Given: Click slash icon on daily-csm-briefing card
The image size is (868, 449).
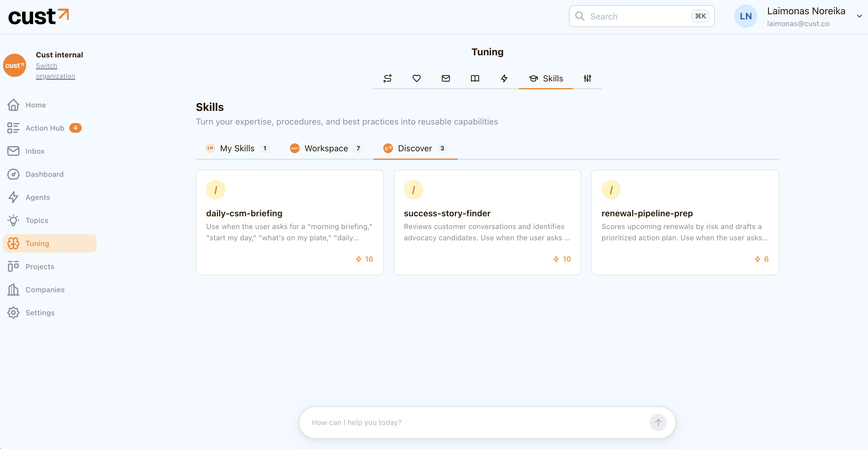Looking at the screenshot, I should pos(216,190).
